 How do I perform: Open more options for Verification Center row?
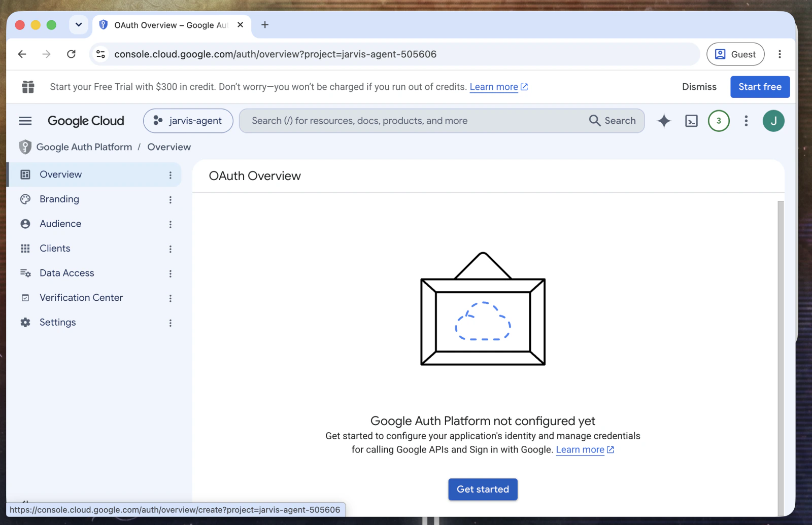[x=171, y=298]
